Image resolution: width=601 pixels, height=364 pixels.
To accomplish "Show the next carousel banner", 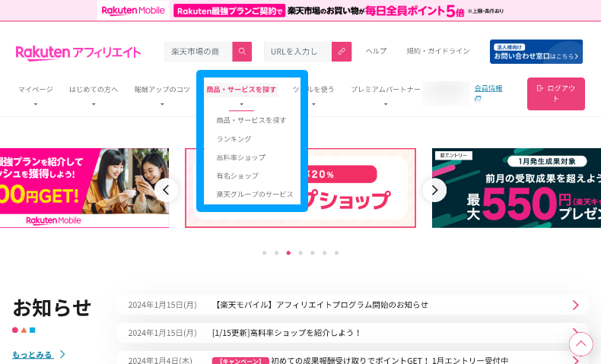I will point(434,190).
